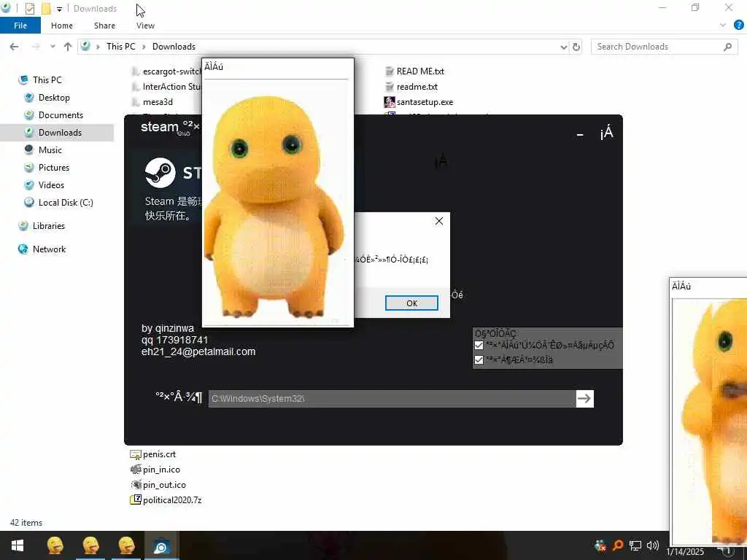Image resolution: width=747 pixels, height=560 pixels.
Task: Open the Windows Start menu
Action: (x=18, y=545)
